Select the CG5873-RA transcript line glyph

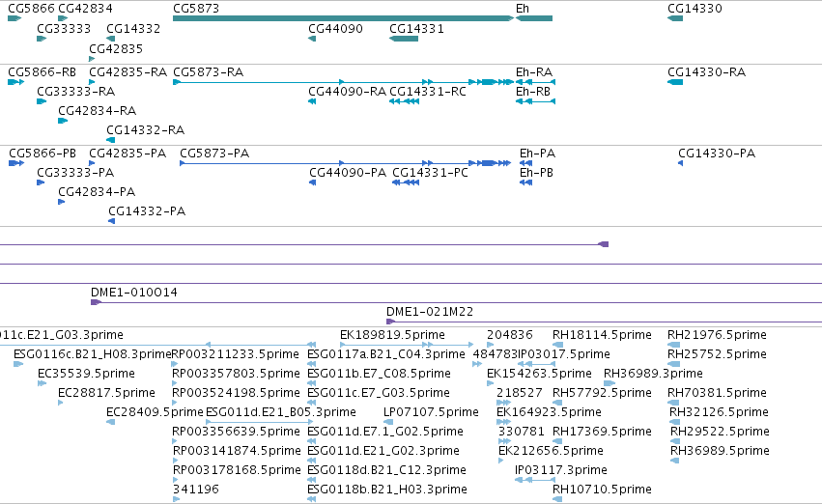click(343, 82)
